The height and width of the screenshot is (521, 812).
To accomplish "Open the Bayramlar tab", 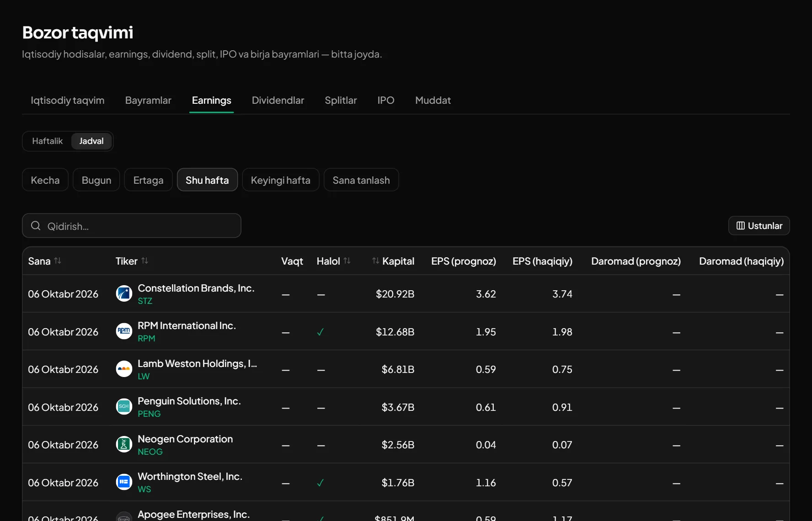I will (x=148, y=101).
